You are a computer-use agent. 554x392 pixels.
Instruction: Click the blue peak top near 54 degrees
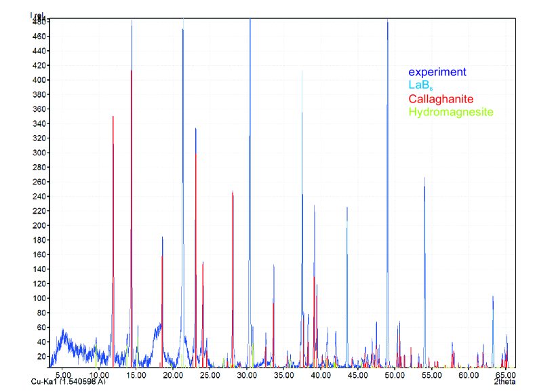click(x=424, y=180)
